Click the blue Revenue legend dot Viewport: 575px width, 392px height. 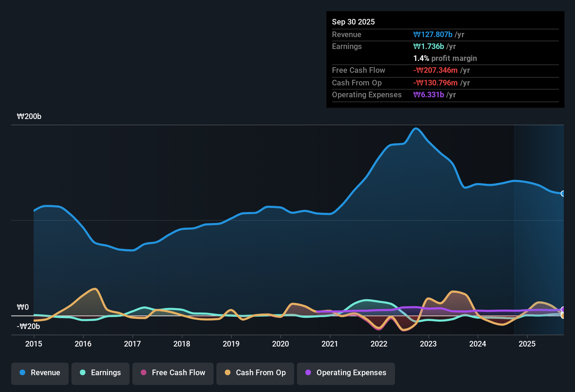coord(22,373)
